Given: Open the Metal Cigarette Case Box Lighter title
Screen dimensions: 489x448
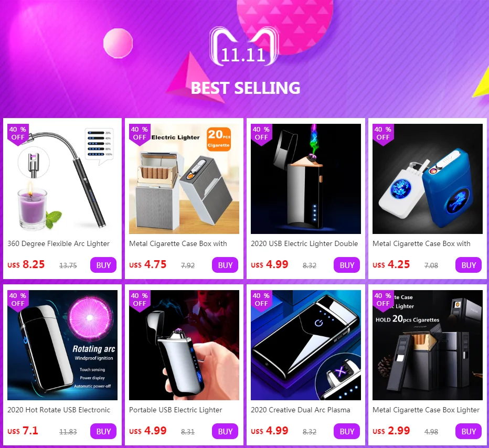Looking at the screenshot, I should tap(426, 410).
